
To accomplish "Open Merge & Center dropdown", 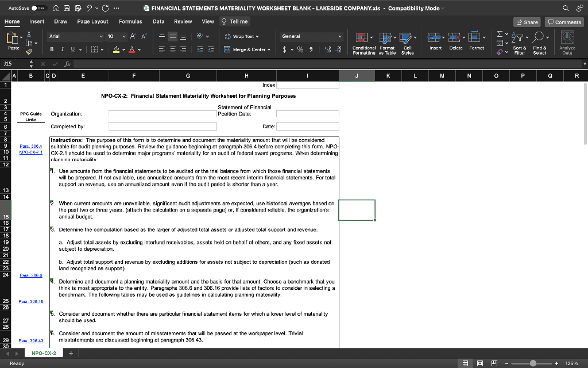I will click(269, 49).
